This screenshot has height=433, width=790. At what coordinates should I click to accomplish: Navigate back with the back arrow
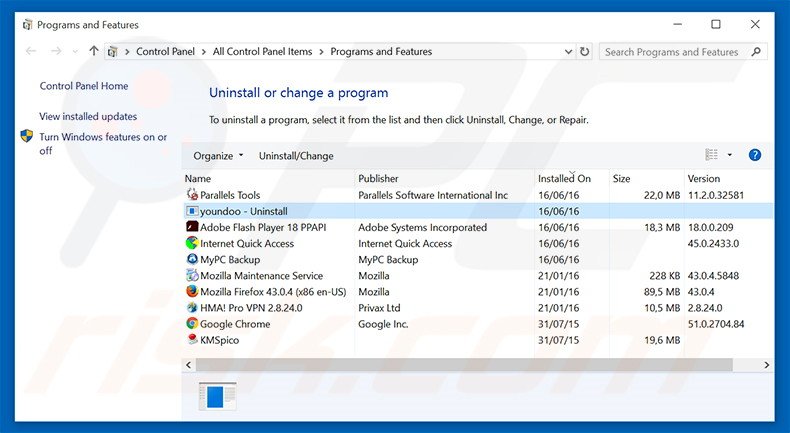click(x=31, y=51)
